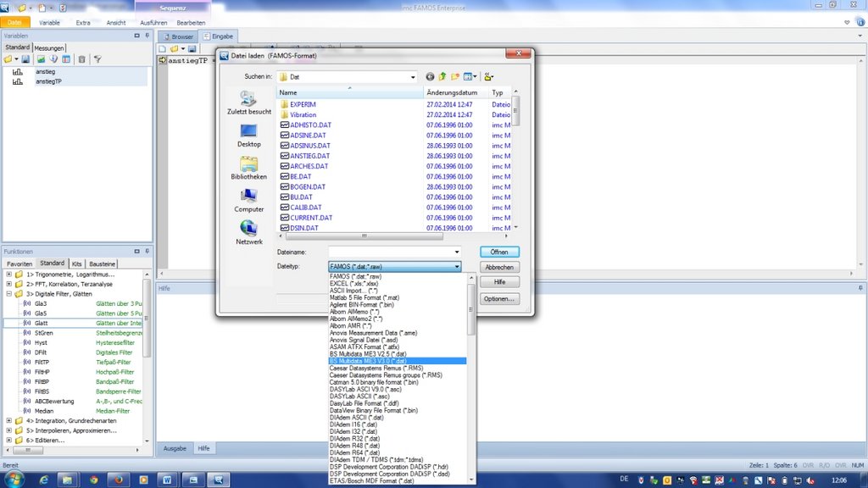Collapse the Dateityp dropdown via its arrow
Image resolution: width=868 pixels, height=488 pixels.
click(x=457, y=267)
